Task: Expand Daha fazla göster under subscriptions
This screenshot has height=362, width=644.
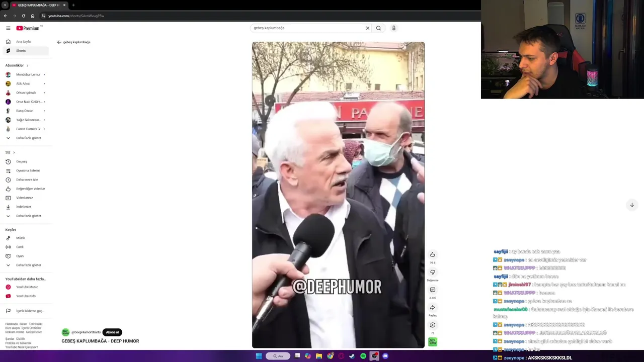Action: pos(25,138)
